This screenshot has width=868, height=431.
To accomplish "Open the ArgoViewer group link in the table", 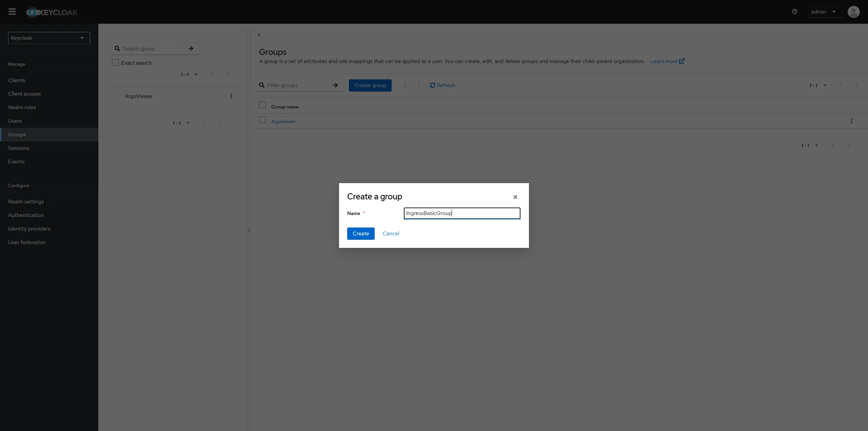I will tap(283, 121).
